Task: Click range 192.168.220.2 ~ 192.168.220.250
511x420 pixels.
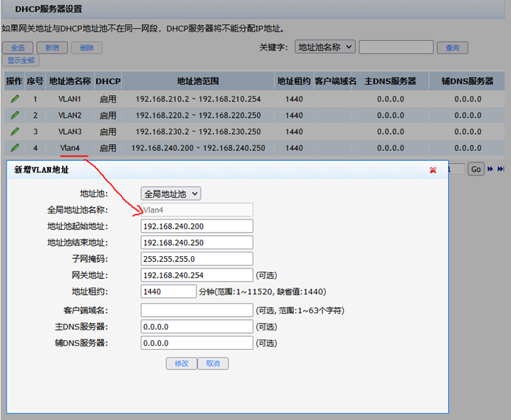Action: (x=198, y=115)
